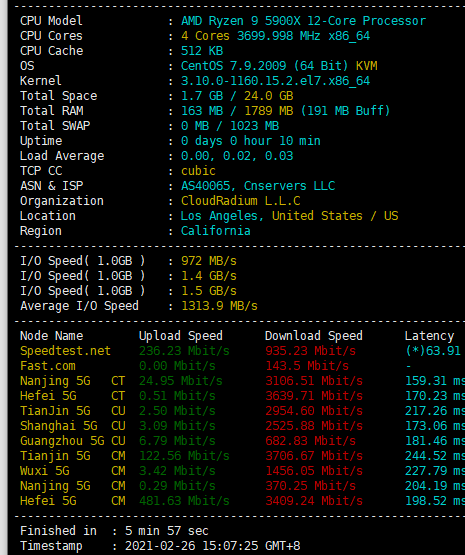Select the Nanjing 5G CM node name
Screen dimensions: 465x555
(x=73, y=486)
